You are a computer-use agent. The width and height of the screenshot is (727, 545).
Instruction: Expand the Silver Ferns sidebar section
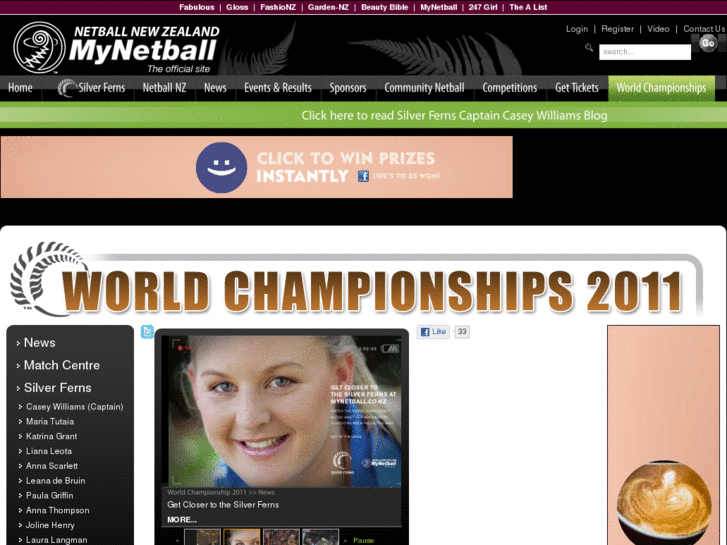[57, 388]
